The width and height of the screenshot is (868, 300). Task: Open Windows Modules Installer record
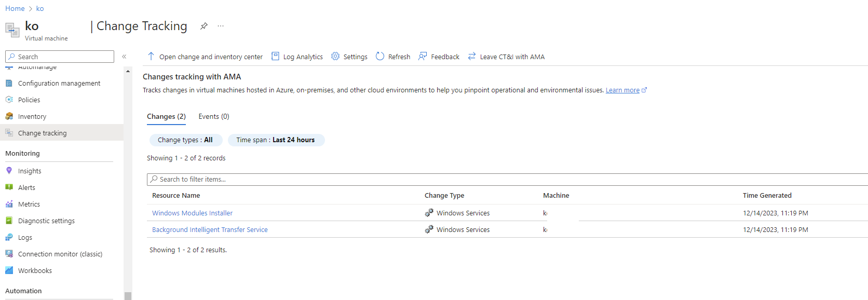[x=192, y=213]
